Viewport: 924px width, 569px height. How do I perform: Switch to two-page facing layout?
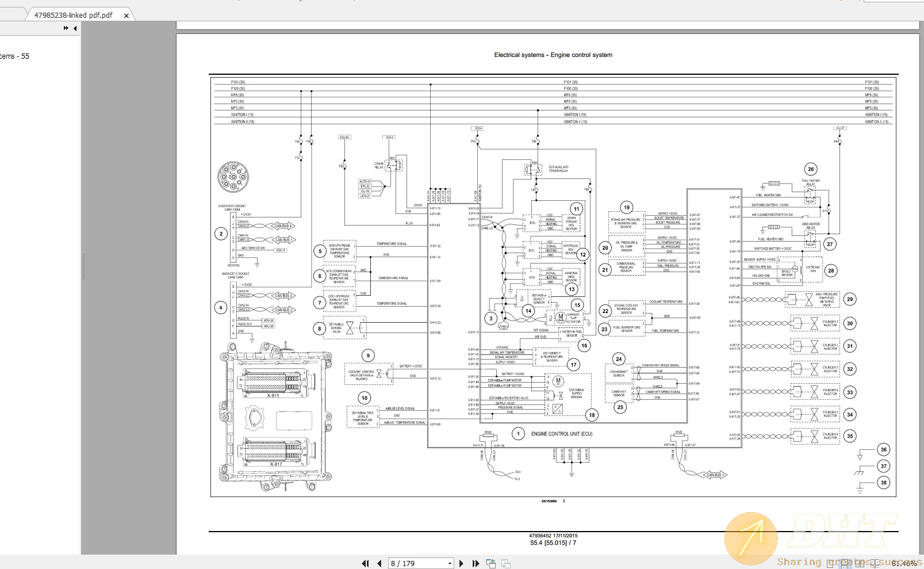(x=860, y=564)
